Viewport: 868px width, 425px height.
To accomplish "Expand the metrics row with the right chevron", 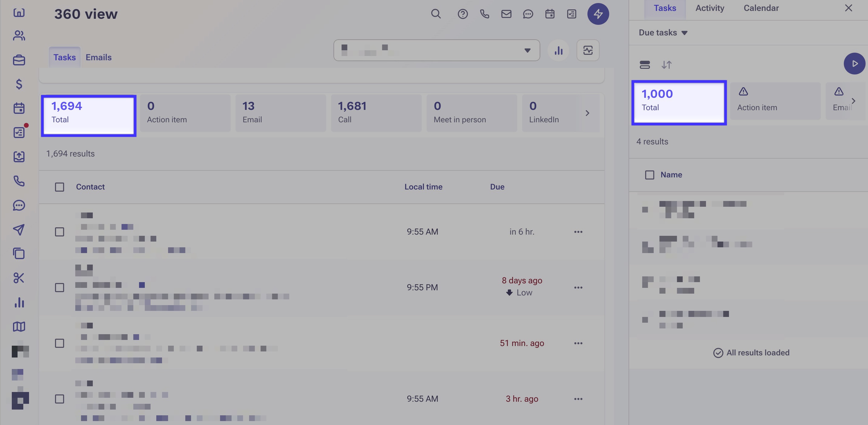I will 588,113.
